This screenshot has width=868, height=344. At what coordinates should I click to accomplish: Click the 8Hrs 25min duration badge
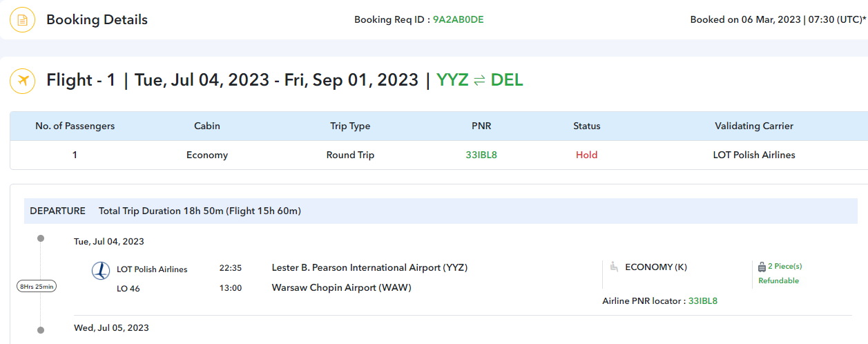click(x=37, y=287)
